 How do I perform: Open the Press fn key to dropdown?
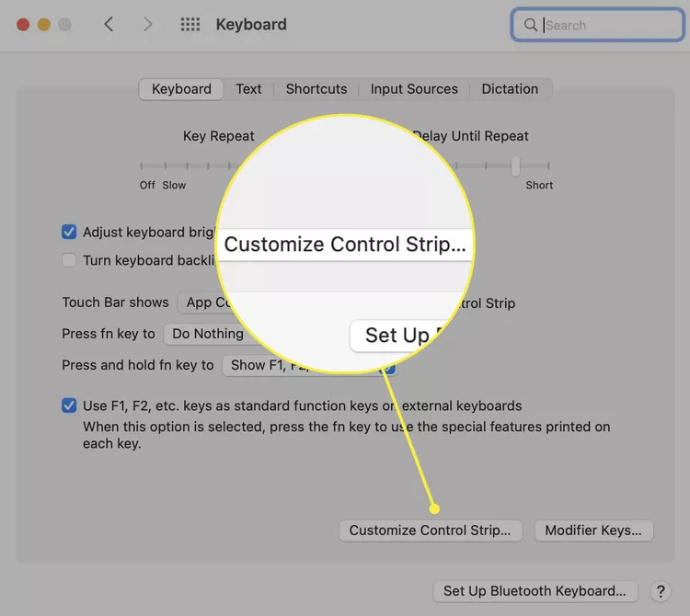pos(207,334)
